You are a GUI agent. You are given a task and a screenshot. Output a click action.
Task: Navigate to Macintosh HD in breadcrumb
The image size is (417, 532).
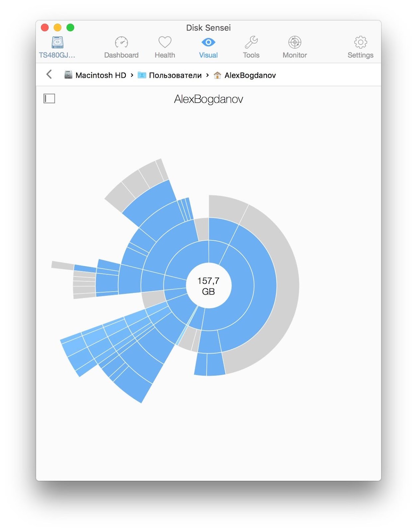(x=100, y=75)
